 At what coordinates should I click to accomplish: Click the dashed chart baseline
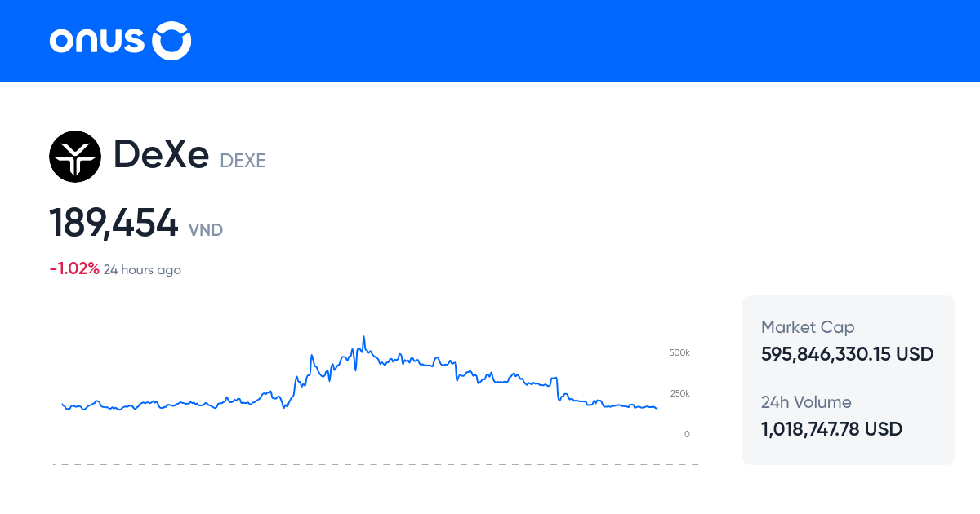(x=376, y=464)
